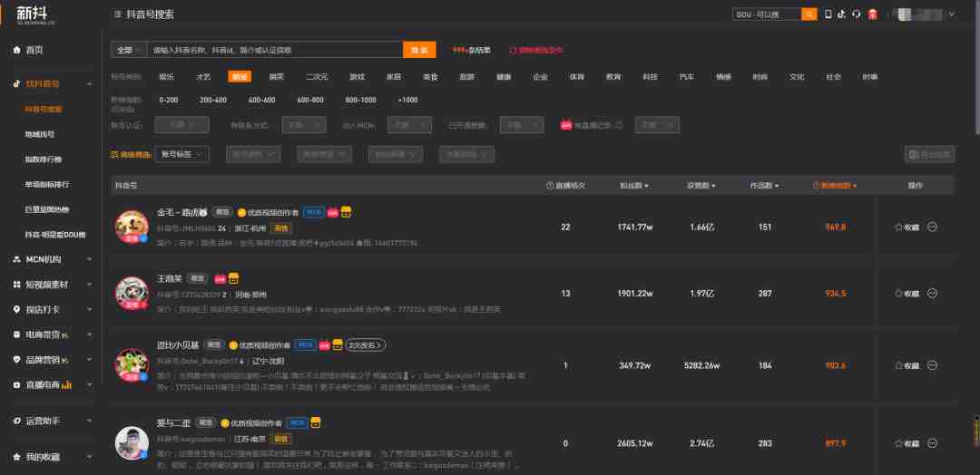
Task: Open 地域找号 in the sidebar
Action: click(x=39, y=134)
